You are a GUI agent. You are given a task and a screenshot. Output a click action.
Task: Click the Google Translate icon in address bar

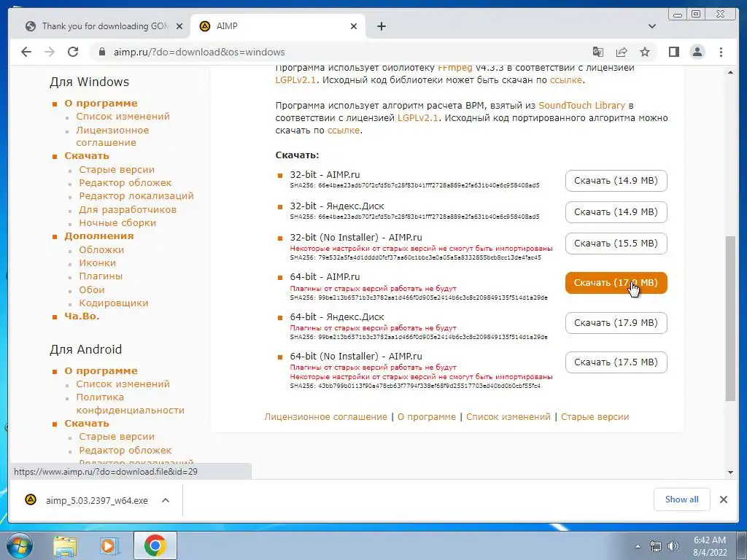pos(598,52)
